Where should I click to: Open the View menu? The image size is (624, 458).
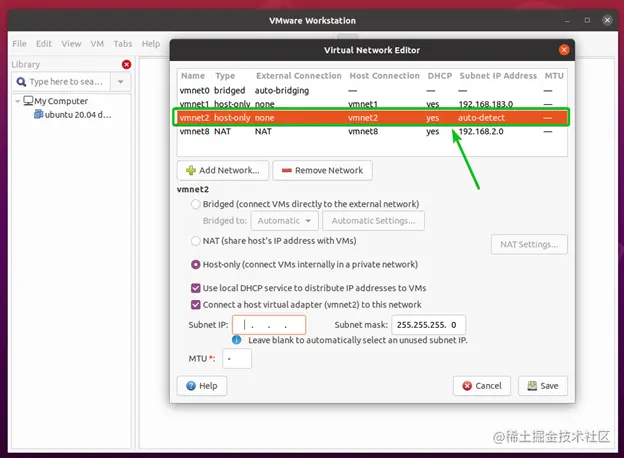click(71, 44)
